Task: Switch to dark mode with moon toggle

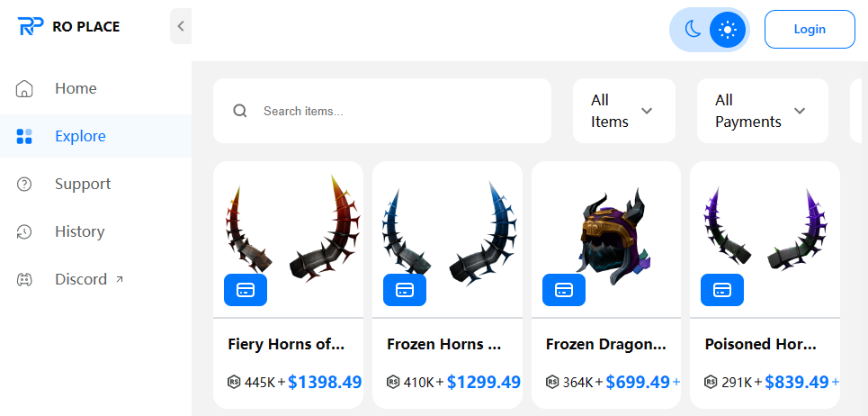Action: tap(693, 29)
